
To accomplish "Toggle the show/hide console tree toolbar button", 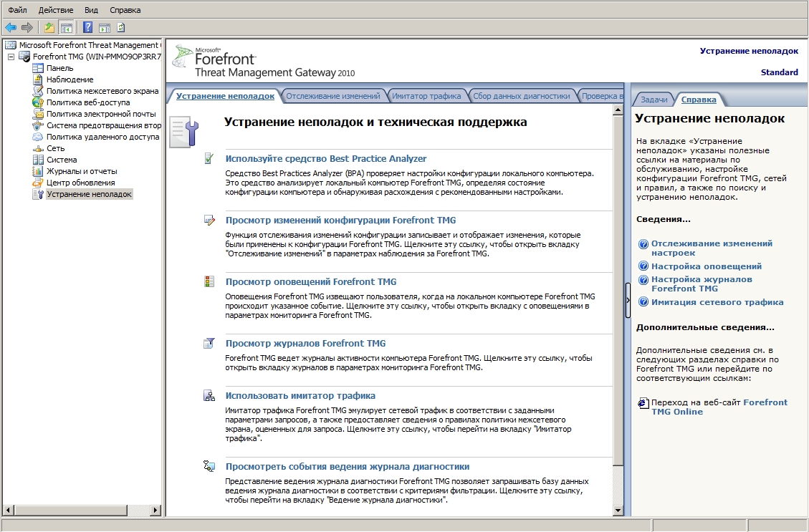I will (x=66, y=27).
